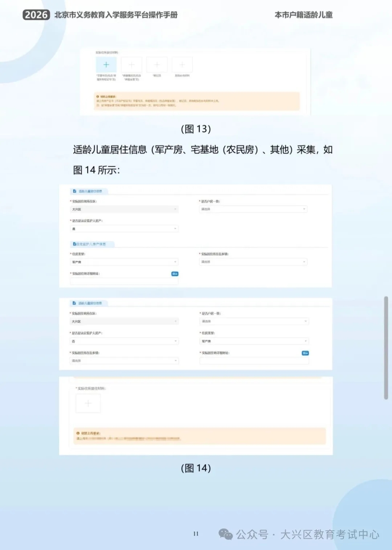Click the blue 提示 badge in the lower form
The width and height of the screenshot is (392, 550).
pos(305,353)
